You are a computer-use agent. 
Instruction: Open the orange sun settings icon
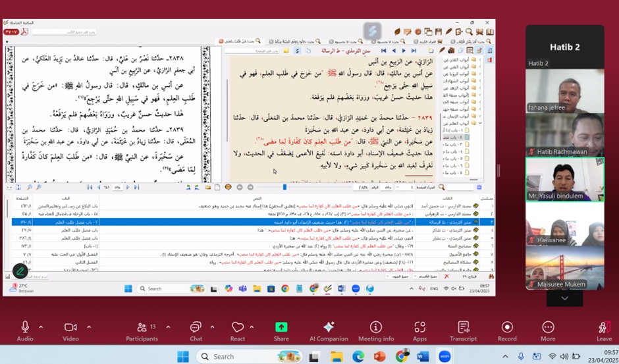[x=418, y=32]
